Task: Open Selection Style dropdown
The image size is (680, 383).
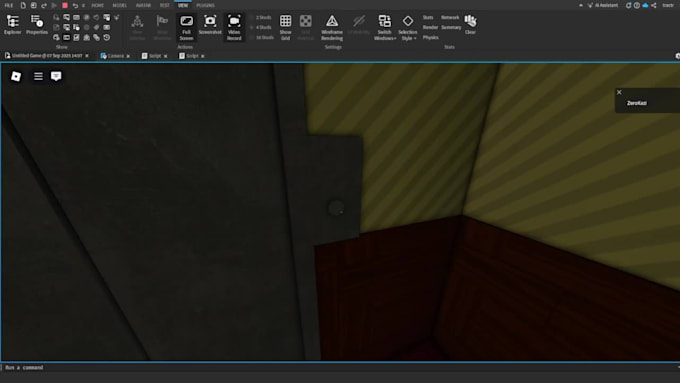Action: click(x=408, y=27)
